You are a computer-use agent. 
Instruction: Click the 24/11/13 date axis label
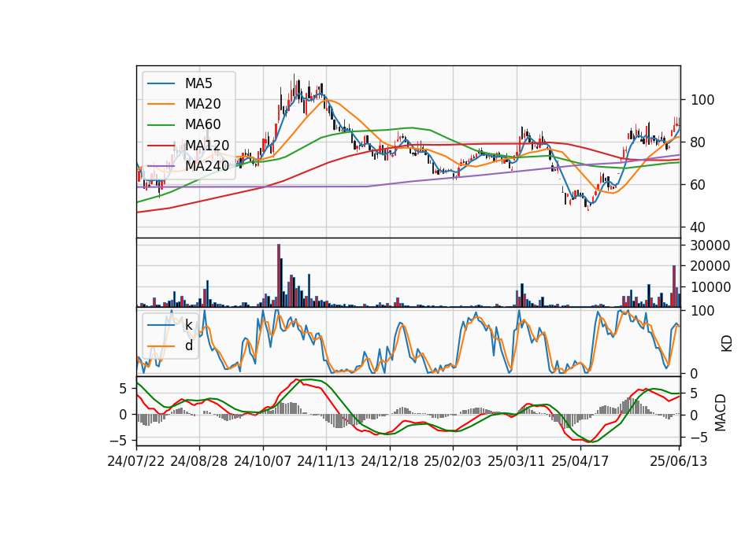(x=326, y=461)
